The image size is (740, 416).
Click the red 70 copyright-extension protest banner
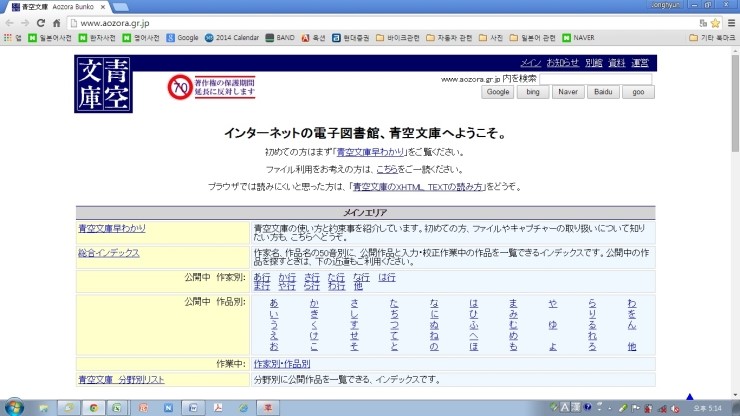(211, 87)
